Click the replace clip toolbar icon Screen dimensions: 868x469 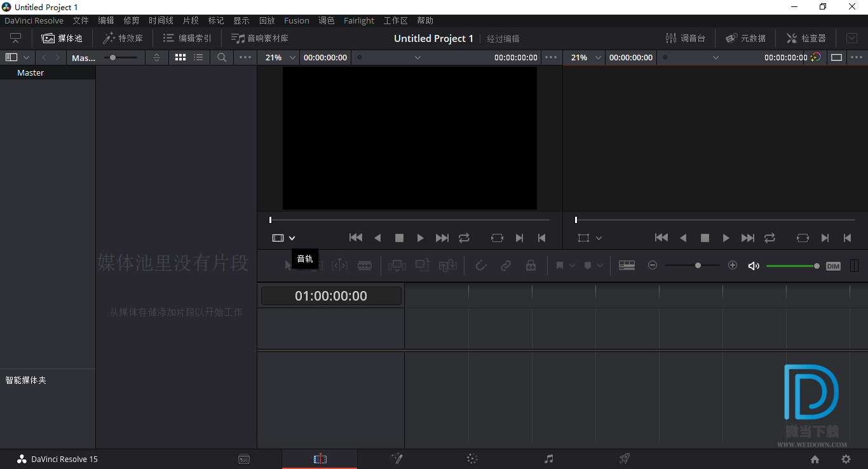[448, 266]
